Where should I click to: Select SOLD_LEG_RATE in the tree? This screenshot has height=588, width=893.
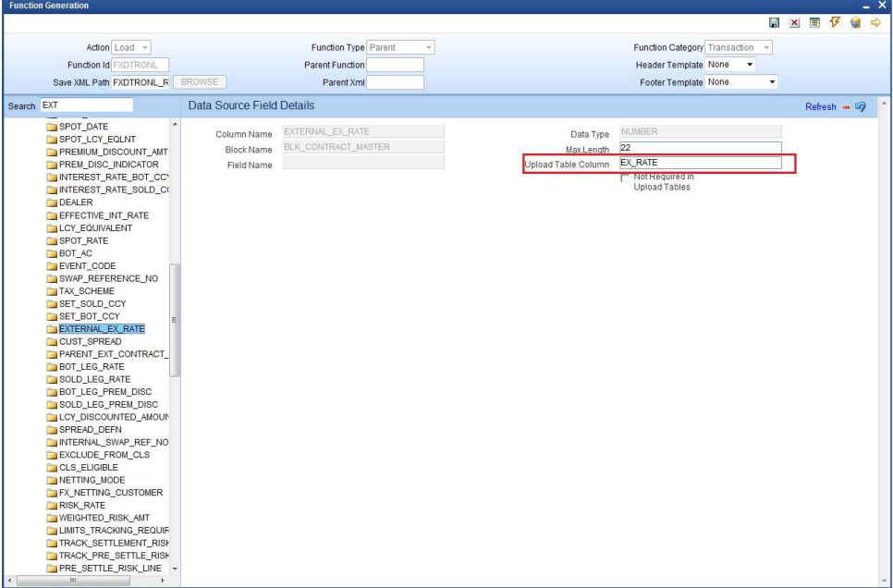[x=94, y=379]
